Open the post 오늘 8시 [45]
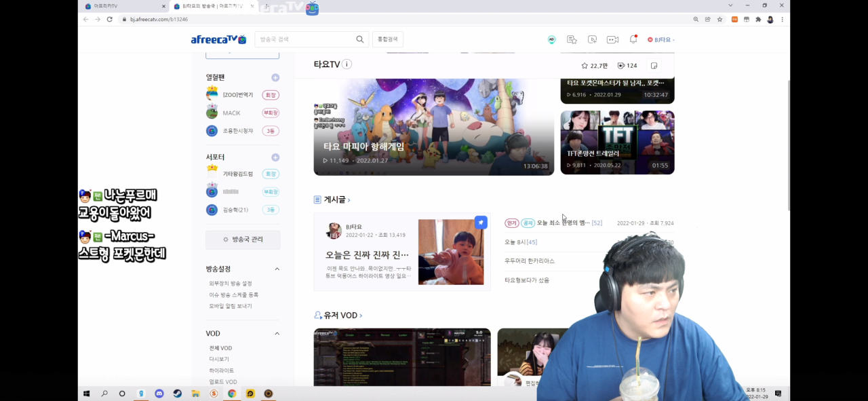The height and width of the screenshot is (401, 868). [521, 242]
